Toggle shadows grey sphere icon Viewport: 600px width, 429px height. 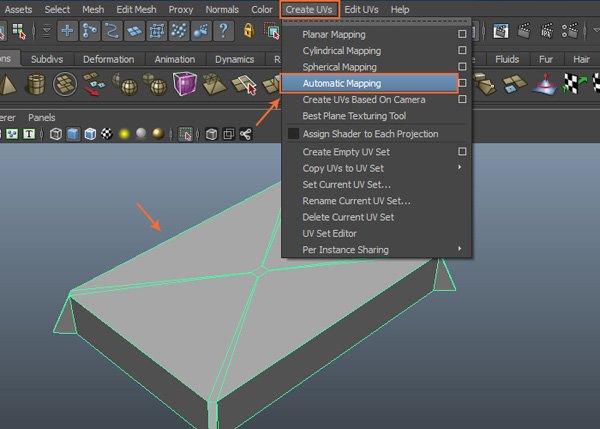[x=141, y=134]
